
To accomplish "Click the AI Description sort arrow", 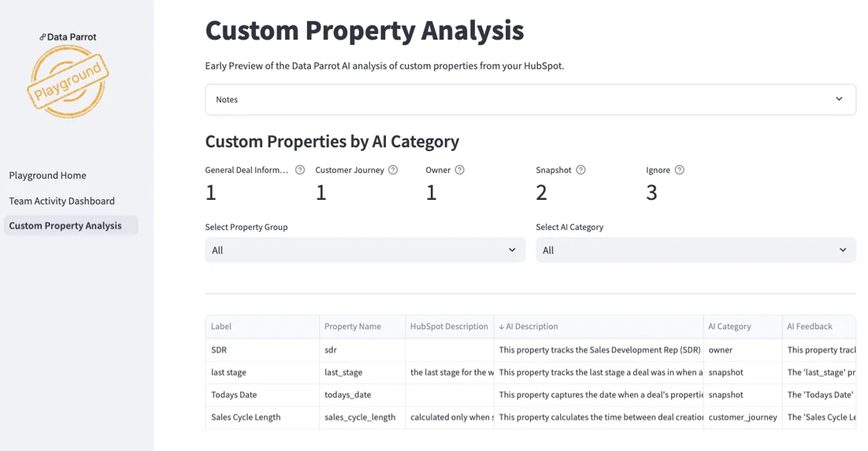I will pyautogui.click(x=501, y=326).
